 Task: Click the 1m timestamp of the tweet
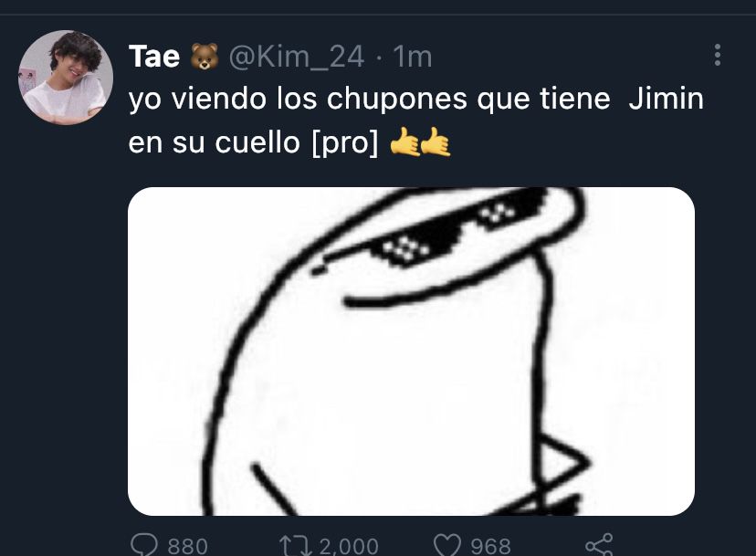tap(412, 57)
